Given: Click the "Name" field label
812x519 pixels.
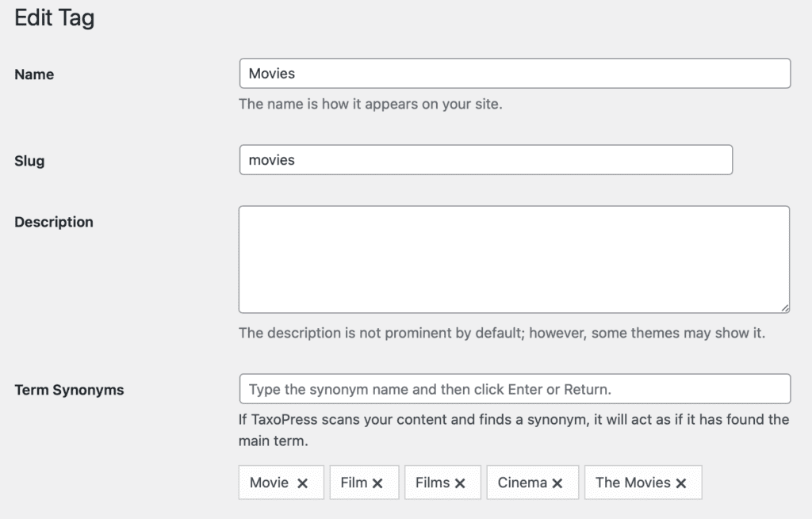Looking at the screenshot, I should click(x=34, y=74).
